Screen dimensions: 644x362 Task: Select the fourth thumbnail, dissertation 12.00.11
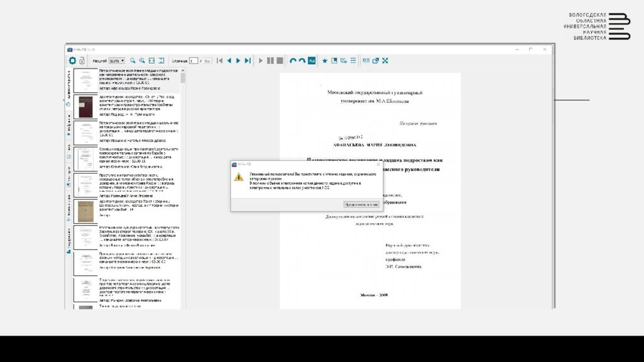pyautogui.click(x=86, y=159)
